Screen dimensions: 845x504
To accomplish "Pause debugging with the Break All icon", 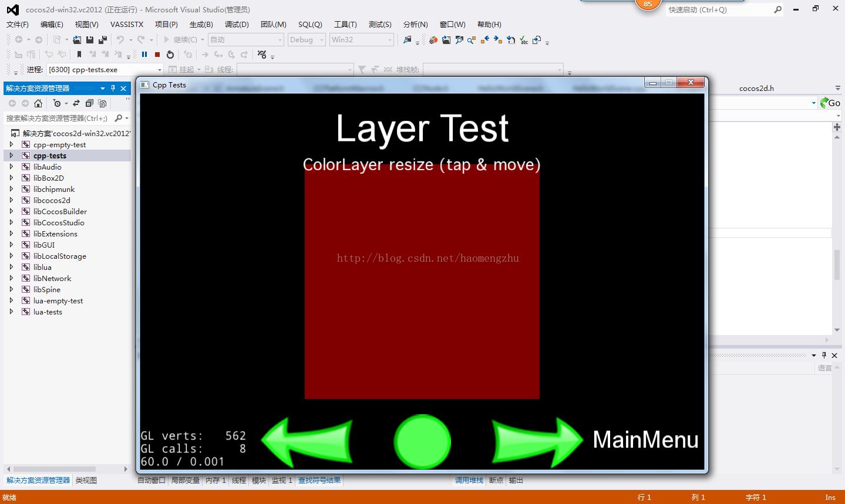I will pyautogui.click(x=144, y=55).
